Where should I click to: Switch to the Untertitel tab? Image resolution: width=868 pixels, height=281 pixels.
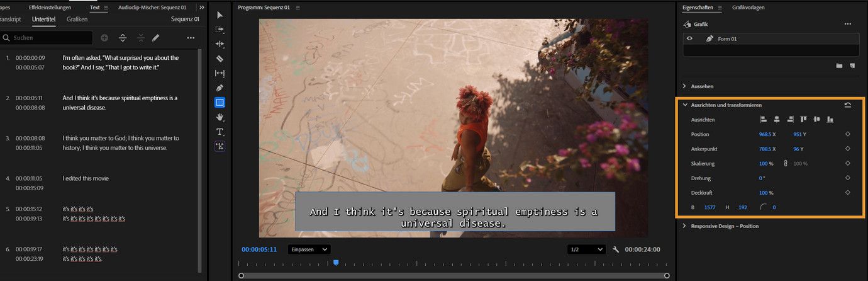[44, 20]
